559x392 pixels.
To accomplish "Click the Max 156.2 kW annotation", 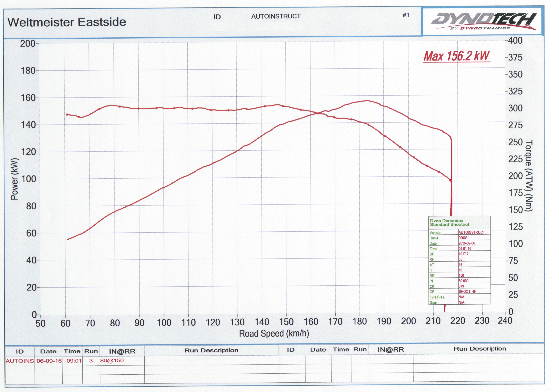I will pyautogui.click(x=457, y=56).
